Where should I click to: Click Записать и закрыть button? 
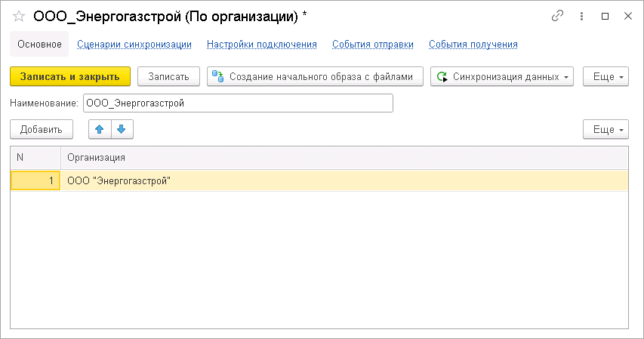tap(70, 76)
